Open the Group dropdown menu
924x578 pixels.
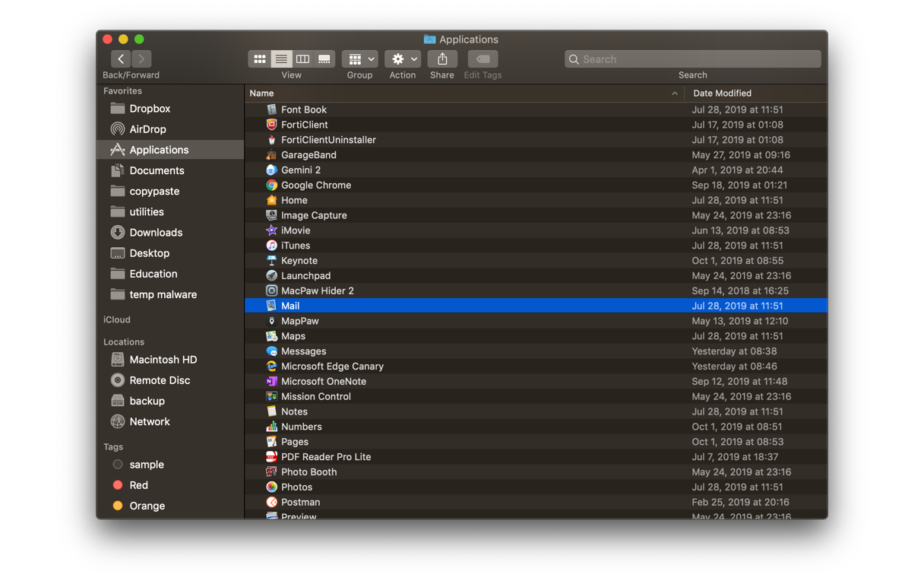(x=360, y=59)
